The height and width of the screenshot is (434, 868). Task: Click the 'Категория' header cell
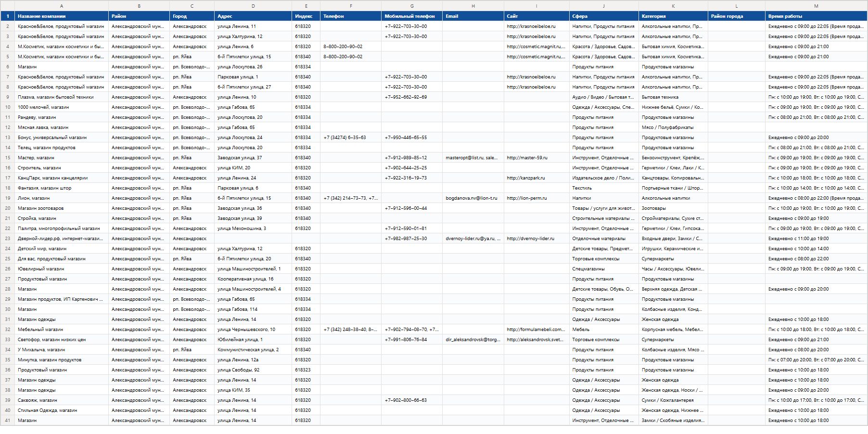click(673, 16)
